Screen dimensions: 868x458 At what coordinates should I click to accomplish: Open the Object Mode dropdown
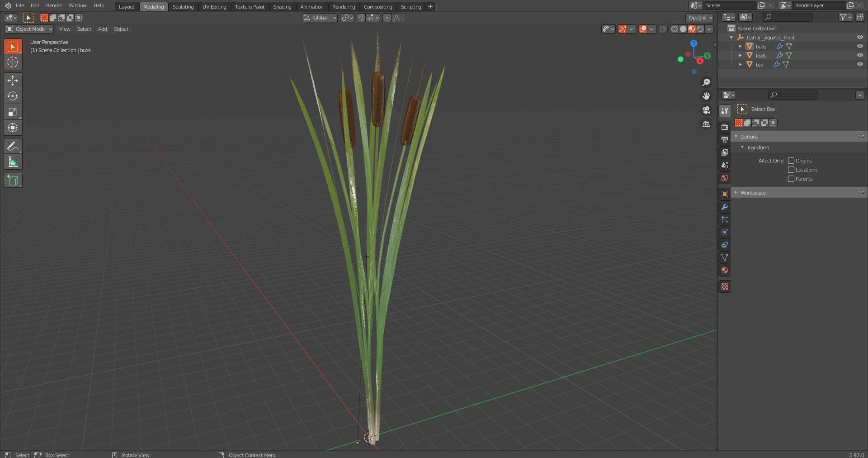point(29,29)
